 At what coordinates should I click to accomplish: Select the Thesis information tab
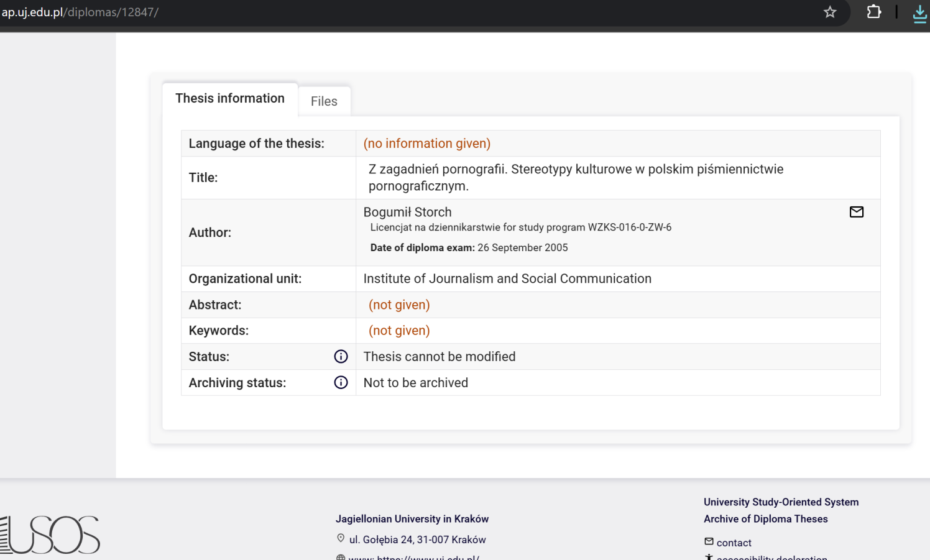tap(230, 99)
